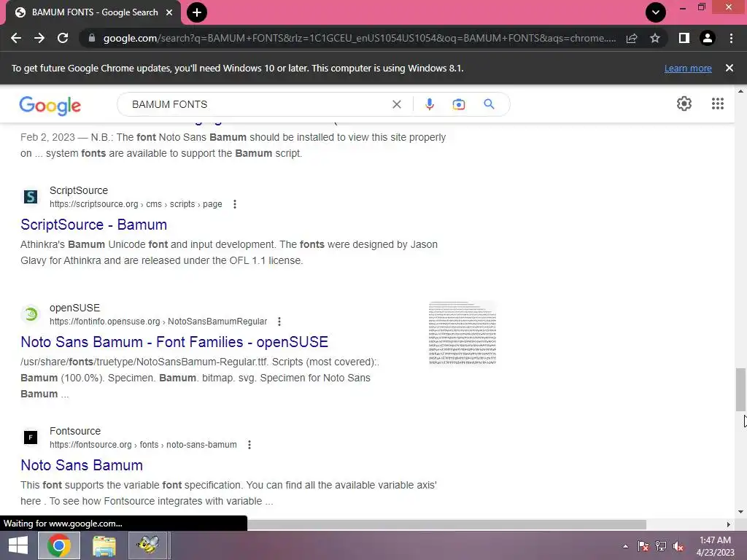Viewport: 747px width, 560px height.
Task: Open openSUSE result options menu
Action: 279,322
